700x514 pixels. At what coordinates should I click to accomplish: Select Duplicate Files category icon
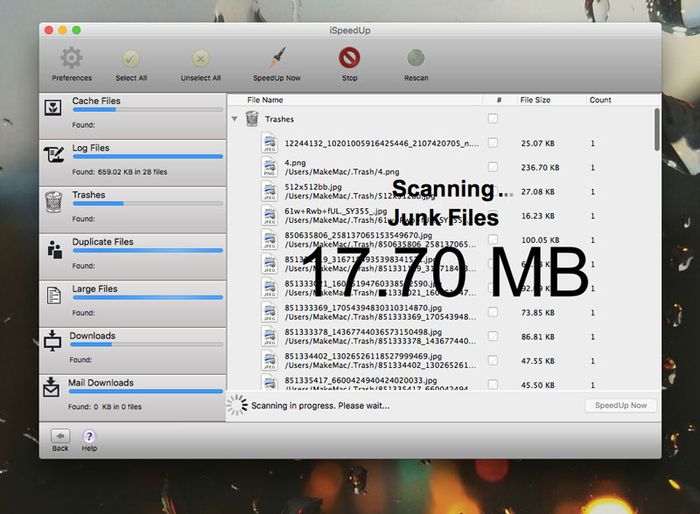tap(54, 249)
